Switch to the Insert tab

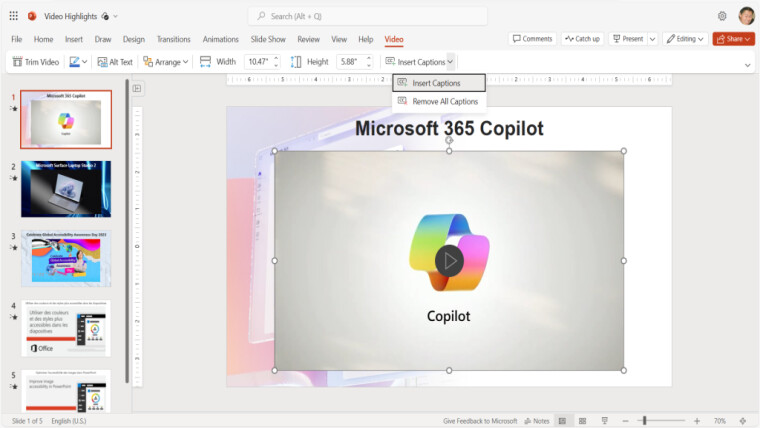tap(74, 39)
